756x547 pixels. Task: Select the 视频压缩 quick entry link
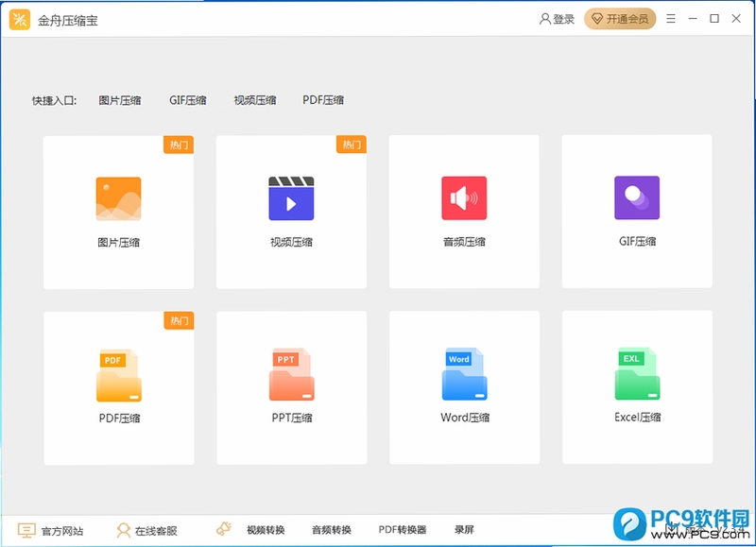[x=255, y=100]
